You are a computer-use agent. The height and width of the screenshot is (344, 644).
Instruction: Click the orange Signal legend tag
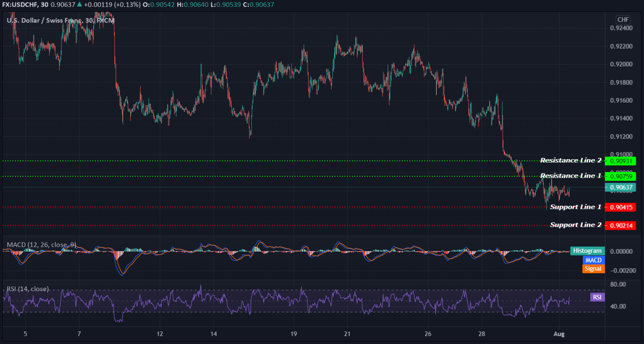[593, 269]
